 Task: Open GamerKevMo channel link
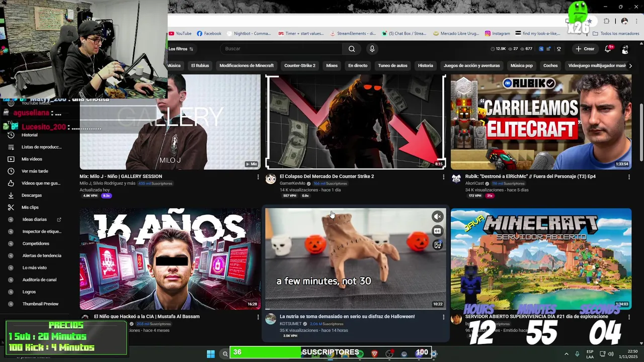pos(292,184)
